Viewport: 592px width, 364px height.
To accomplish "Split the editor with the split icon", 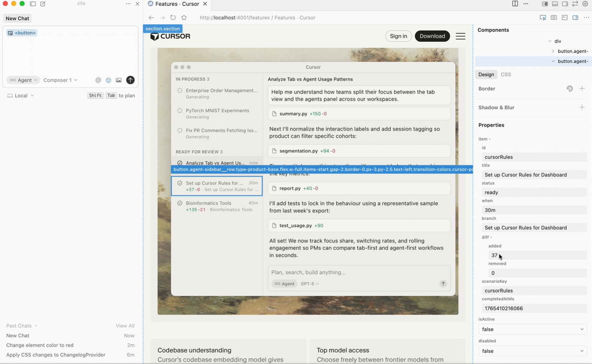I will coord(515,4).
